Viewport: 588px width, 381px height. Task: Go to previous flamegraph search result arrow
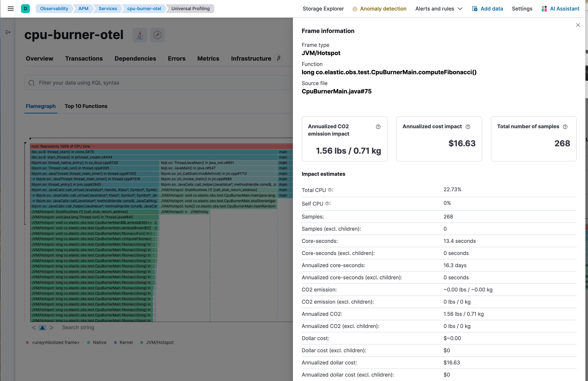(x=34, y=327)
